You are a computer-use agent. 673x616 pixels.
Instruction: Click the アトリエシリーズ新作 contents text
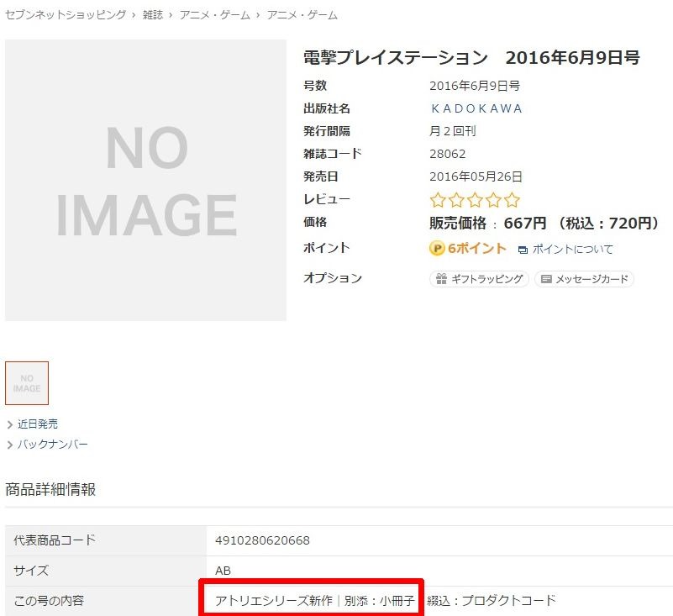click(274, 601)
